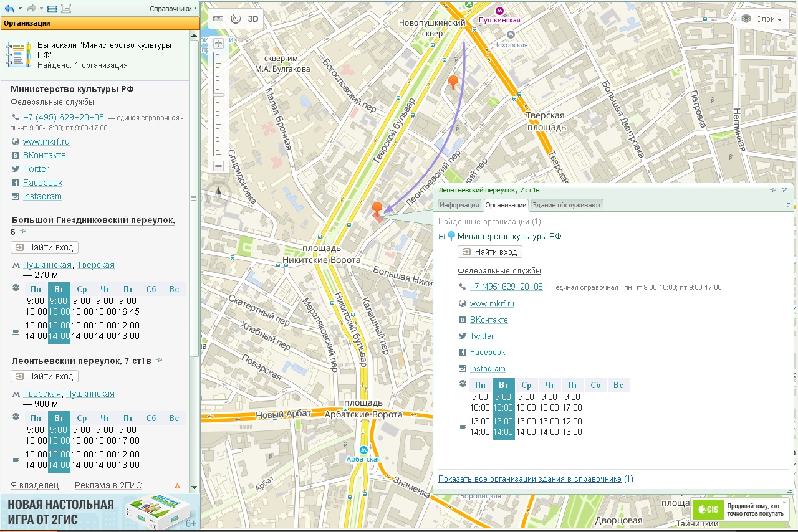Select the radius search tool
Viewport: 798px width, 532px height.
(235, 19)
